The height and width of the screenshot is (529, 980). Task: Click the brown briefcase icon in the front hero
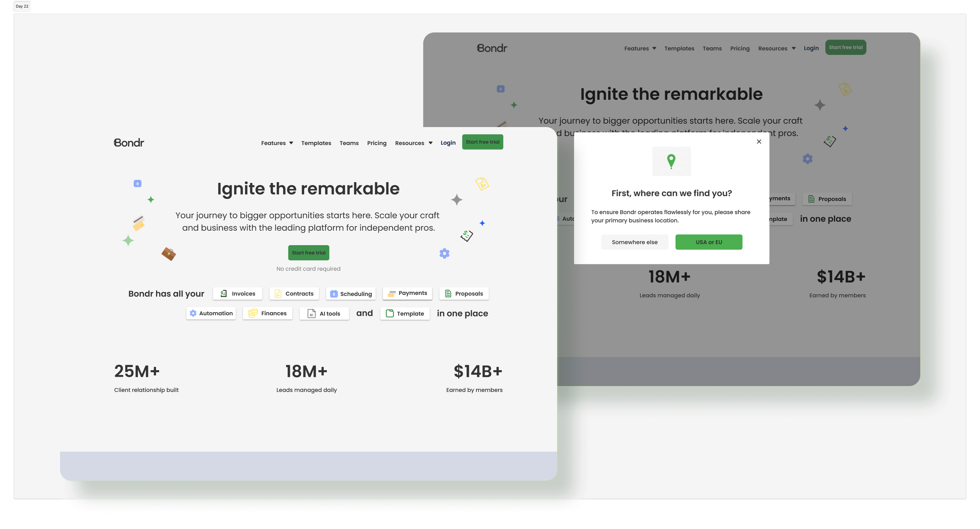pos(169,254)
